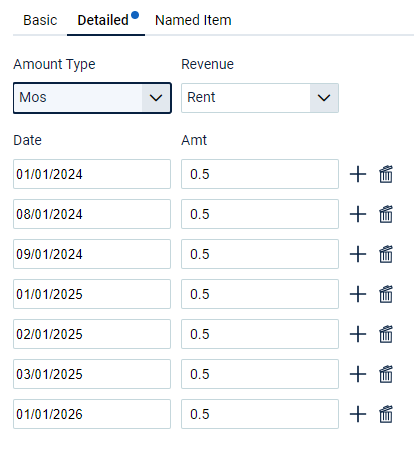The height and width of the screenshot is (460, 414).
Task: Add a row after 01/01/2025
Action: (x=358, y=294)
